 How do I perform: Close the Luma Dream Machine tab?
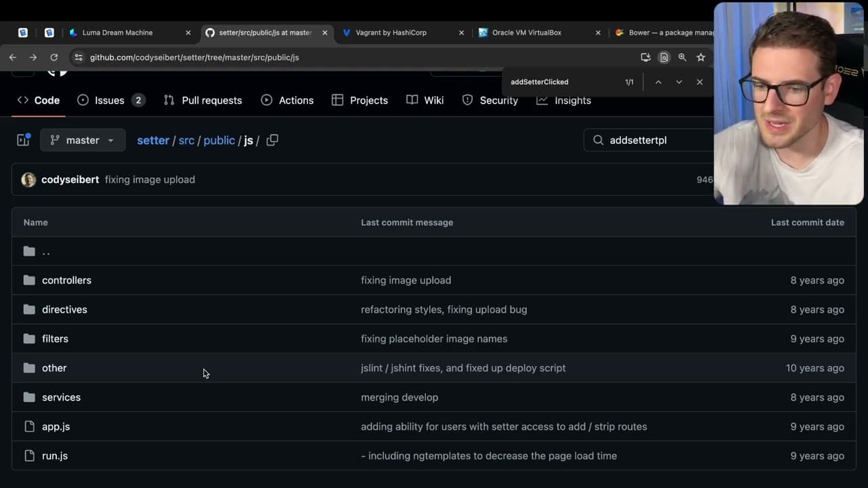[188, 33]
